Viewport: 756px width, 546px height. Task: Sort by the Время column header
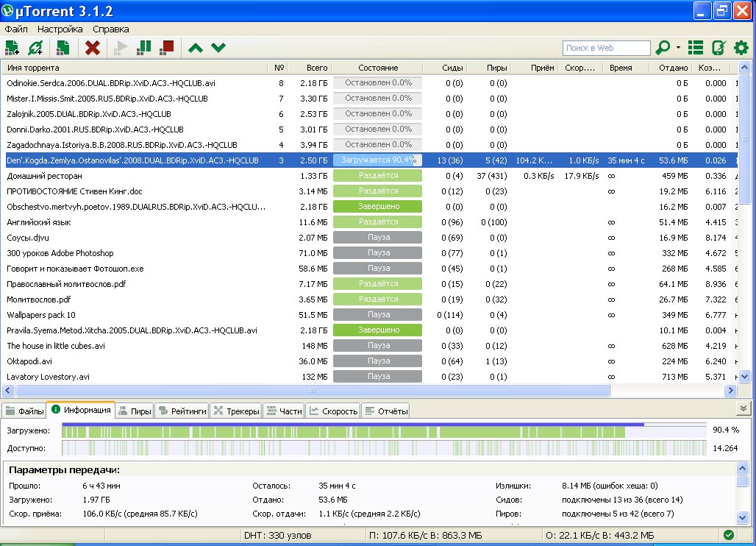[626, 68]
